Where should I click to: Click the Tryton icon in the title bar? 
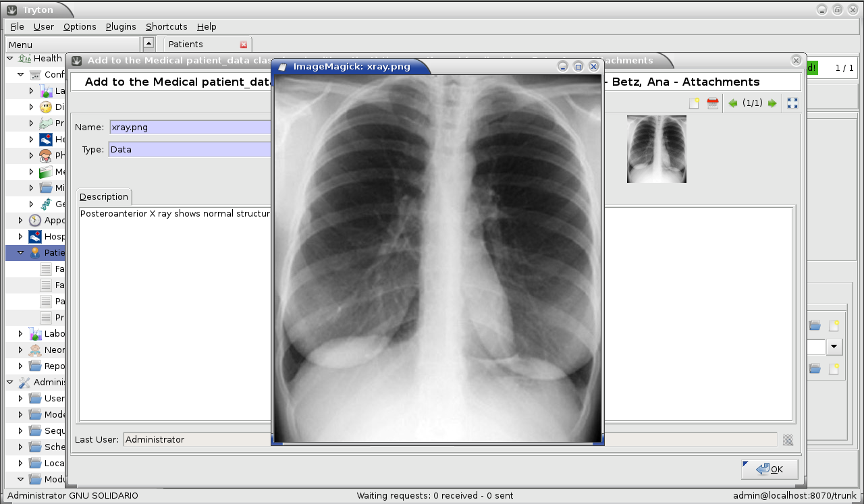11,9
